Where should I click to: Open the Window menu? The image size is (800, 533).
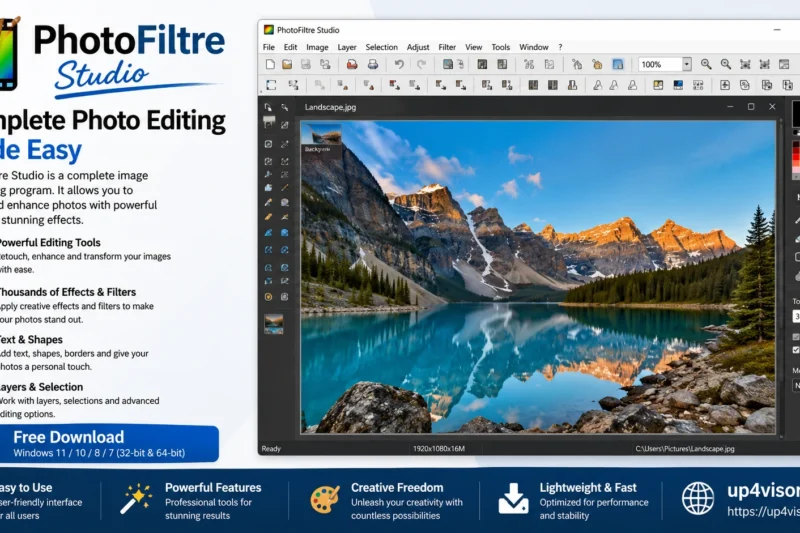coord(534,47)
